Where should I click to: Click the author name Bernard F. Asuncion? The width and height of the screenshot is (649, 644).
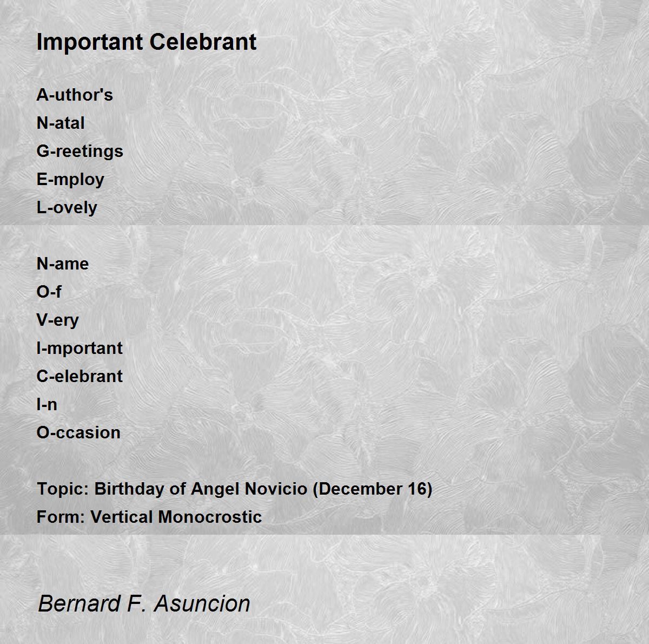144,603
